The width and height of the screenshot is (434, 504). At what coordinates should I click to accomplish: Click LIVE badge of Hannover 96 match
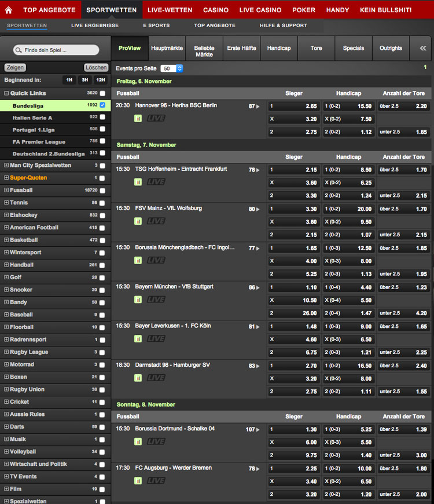point(156,118)
